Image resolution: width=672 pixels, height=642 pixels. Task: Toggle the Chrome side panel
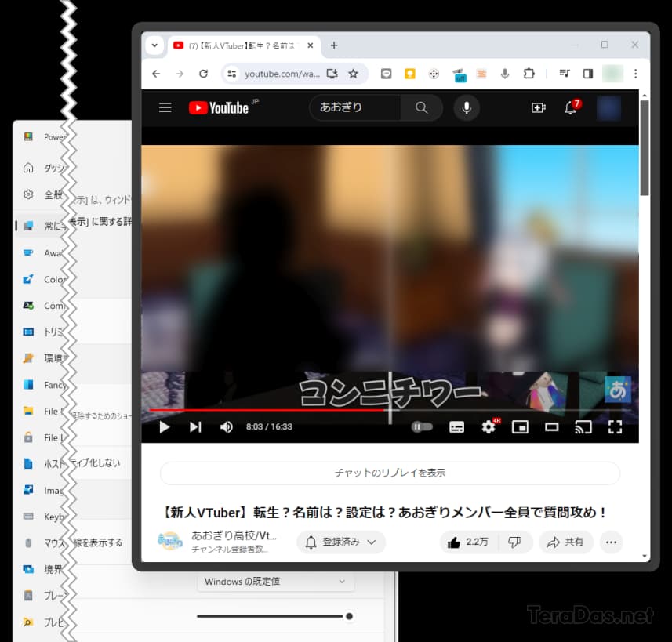(x=588, y=74)
